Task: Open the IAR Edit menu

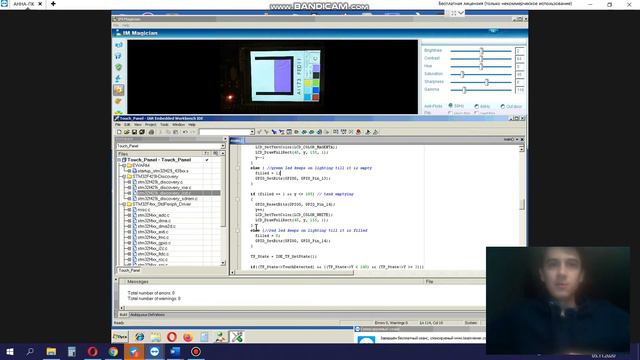Action: click(127, 124)
